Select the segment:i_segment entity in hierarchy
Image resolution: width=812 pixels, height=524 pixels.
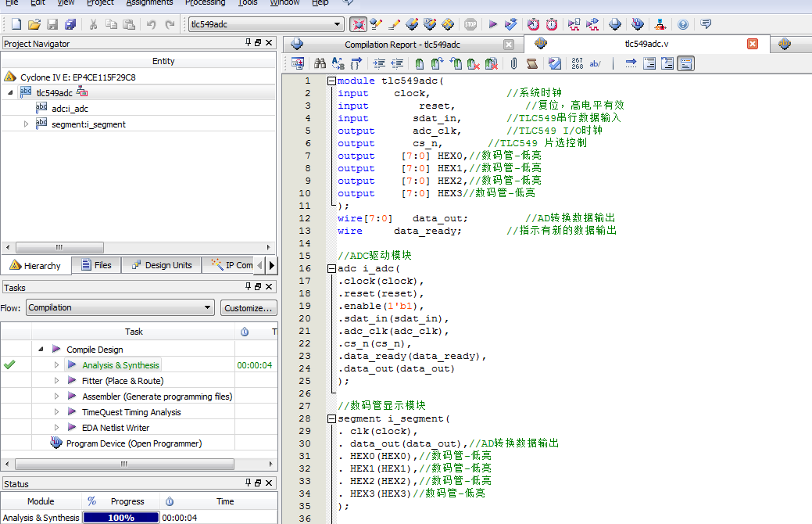[90, 123]
